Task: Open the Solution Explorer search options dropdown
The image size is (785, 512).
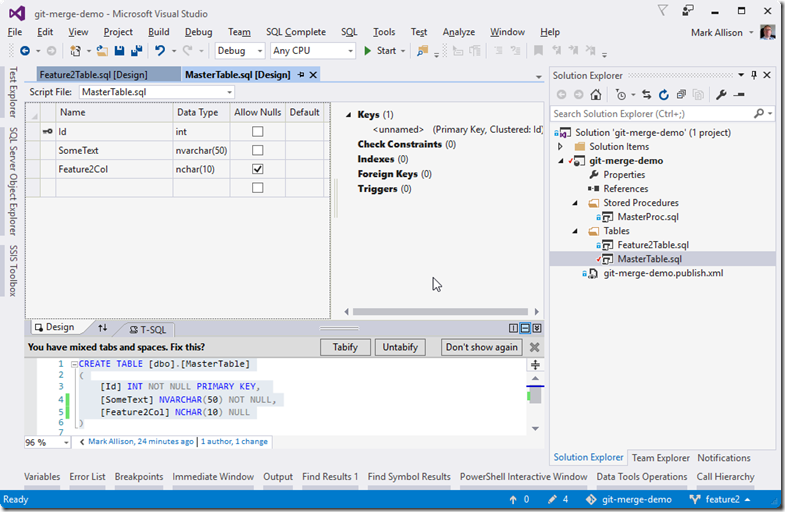Action: point(770,114)
